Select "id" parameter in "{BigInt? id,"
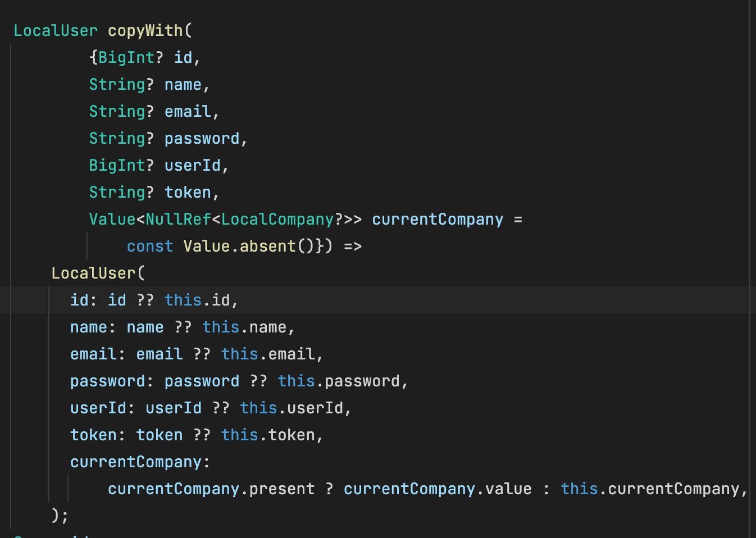Viewport: 756px width, 538px height. click(183, 57)
